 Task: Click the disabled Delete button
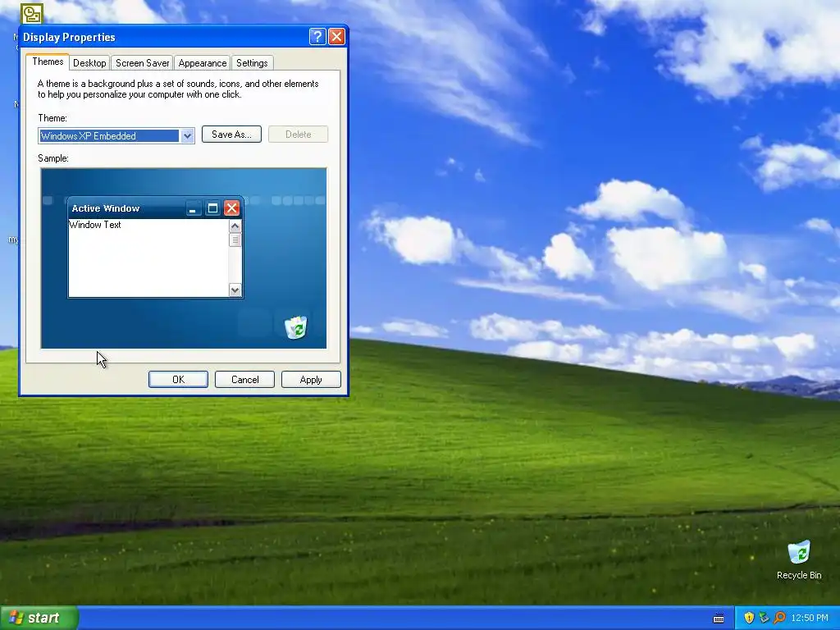298,134
